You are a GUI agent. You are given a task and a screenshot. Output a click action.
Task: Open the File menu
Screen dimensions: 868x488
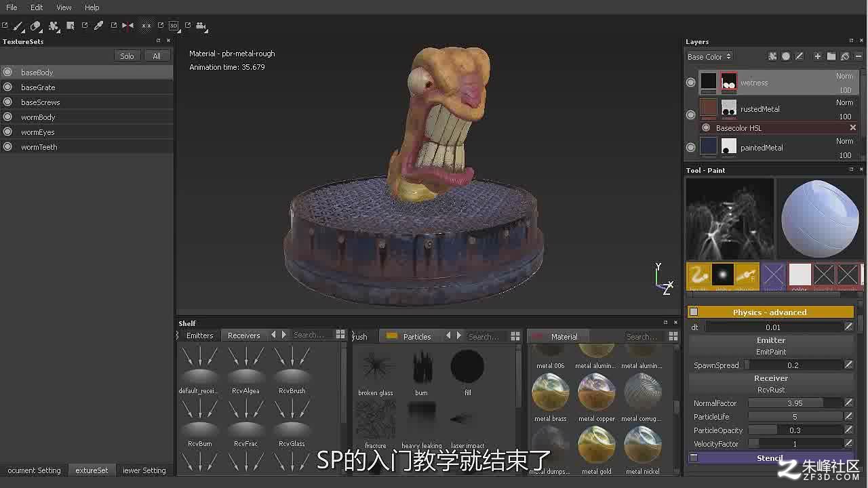pyautogui.click(x=12, y=7)
